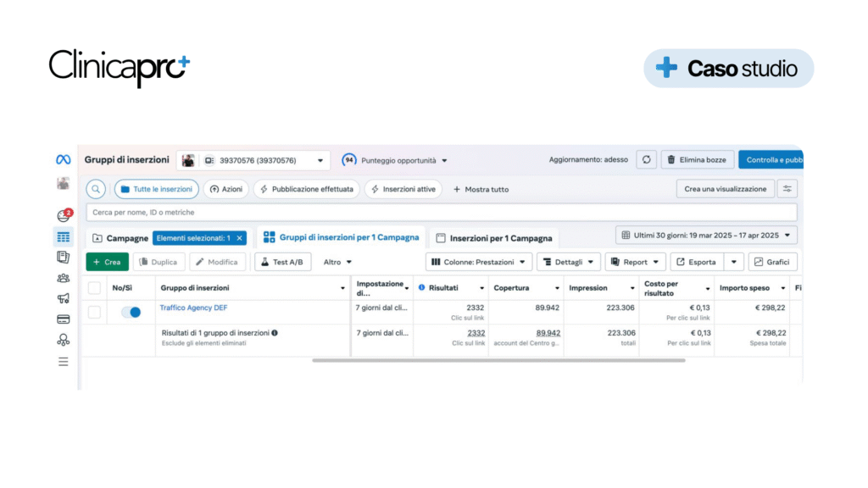Select the Tutte le inserzioni filter
The height and width of the screenshot is (488, 868).
[x=157, y=189]
